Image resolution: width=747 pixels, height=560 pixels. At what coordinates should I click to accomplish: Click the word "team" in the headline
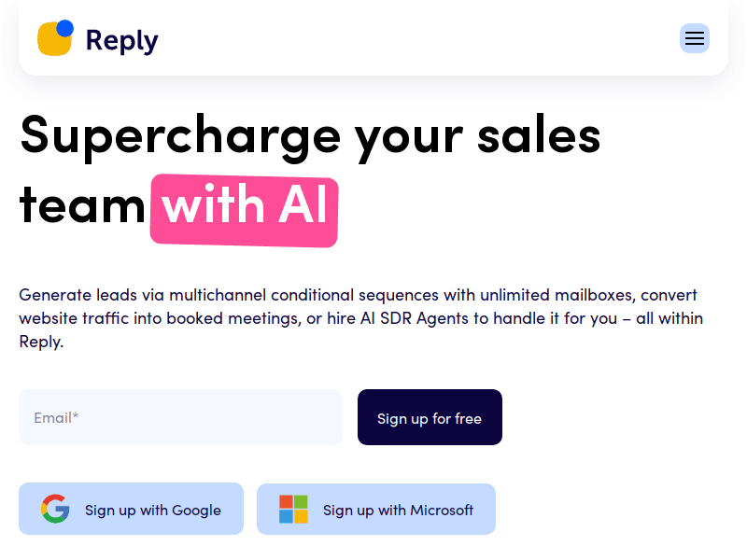point(82,205)
